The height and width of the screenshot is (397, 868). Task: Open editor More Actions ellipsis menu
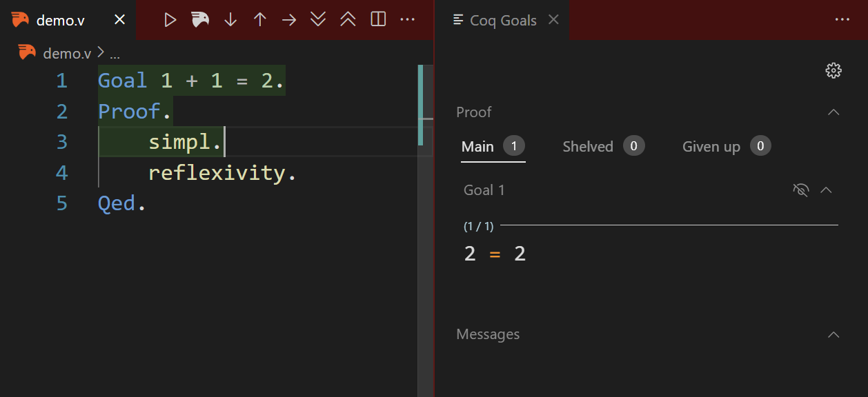click(408, 20)
